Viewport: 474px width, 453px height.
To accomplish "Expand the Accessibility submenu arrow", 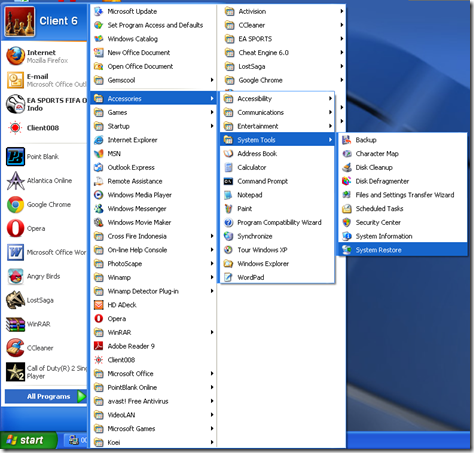I will point(330,99).
